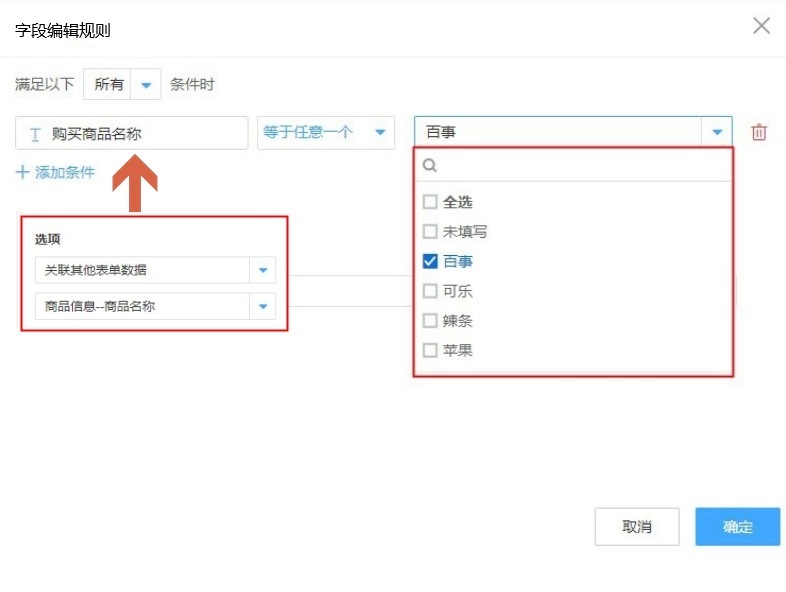This screenshot has width=786, height=592.
Task: Confirm with the 确定 button
Action: point(737,527)
